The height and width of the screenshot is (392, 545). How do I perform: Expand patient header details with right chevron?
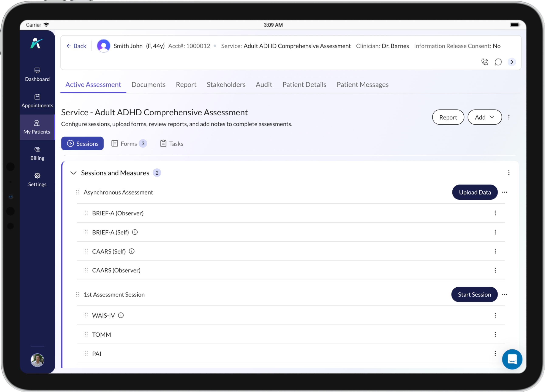[x=512, y=62]
